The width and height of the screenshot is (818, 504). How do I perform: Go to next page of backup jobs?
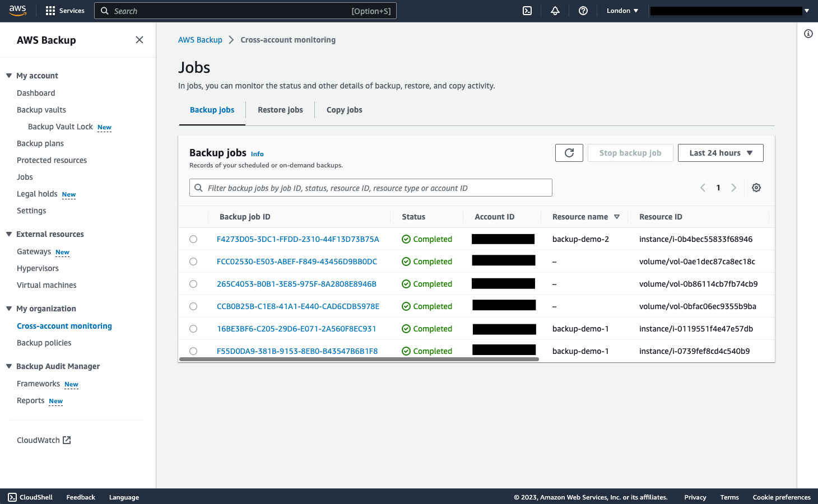pos(733,188)
